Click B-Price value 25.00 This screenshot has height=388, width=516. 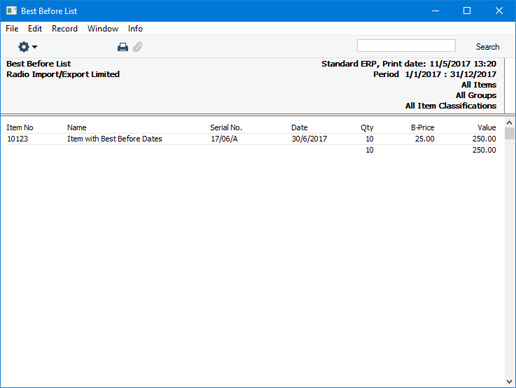click(x=425, y=139)
